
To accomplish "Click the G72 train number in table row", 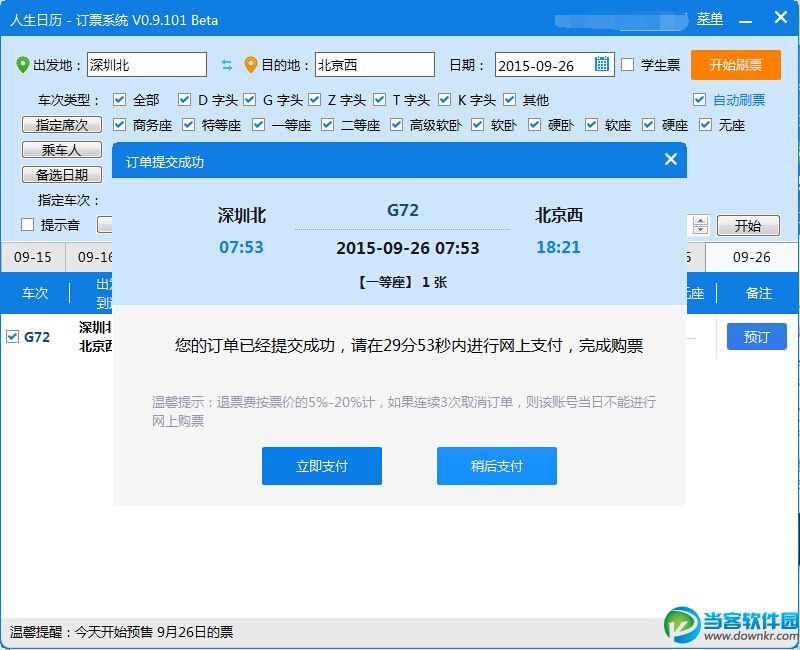I will 37,337.
